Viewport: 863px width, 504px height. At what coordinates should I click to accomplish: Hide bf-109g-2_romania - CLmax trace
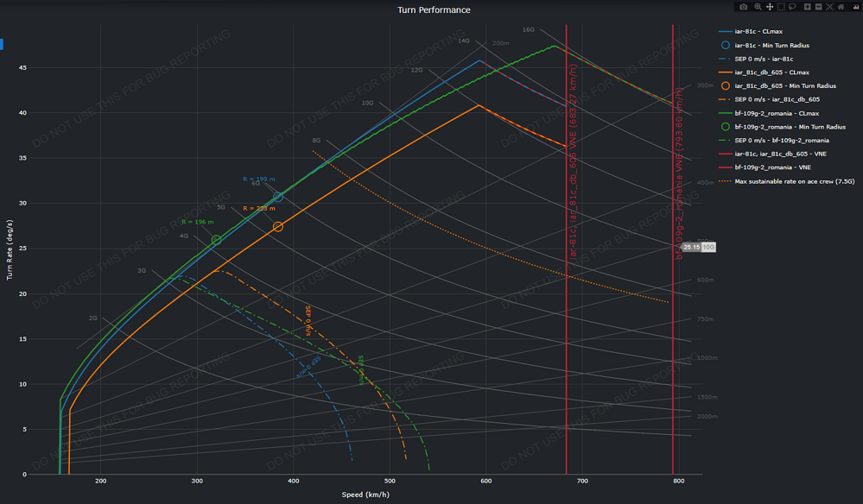[x=769, y=113]
